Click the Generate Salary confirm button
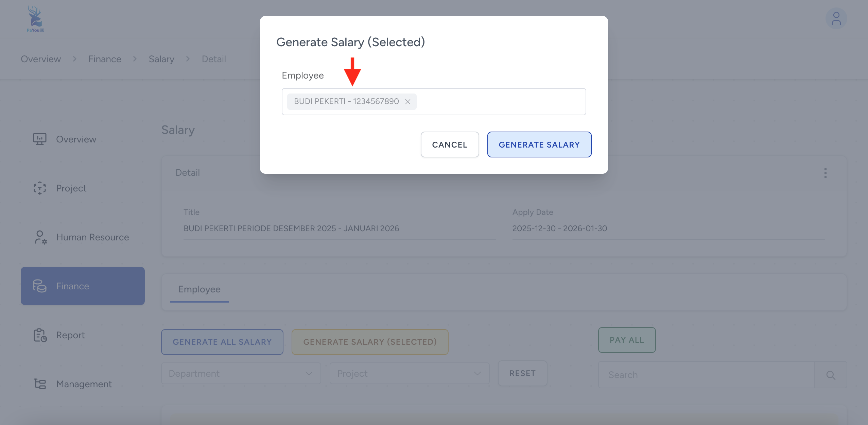 (539, 144)
